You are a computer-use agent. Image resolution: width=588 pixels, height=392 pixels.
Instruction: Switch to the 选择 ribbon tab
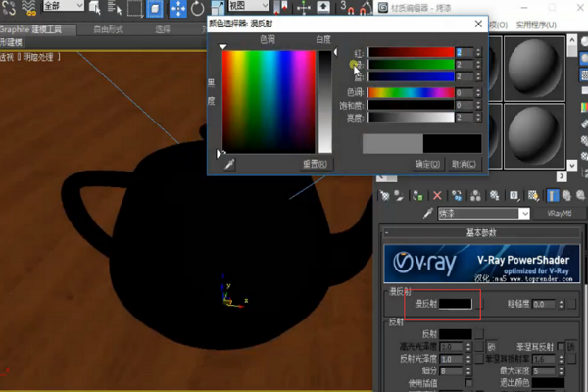coord(163,29)
